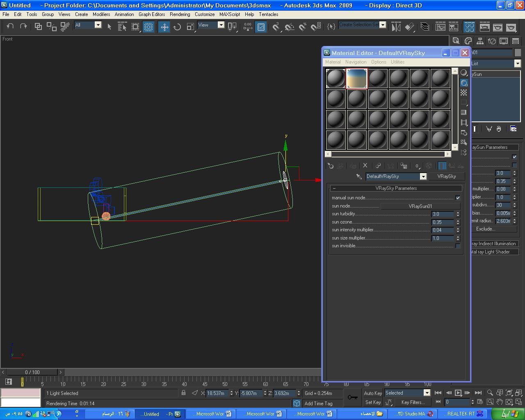Increase sun turbidity spinner value
Image resolution: width=525 pixels, height=420 pixels.
(x=458, y=212)
